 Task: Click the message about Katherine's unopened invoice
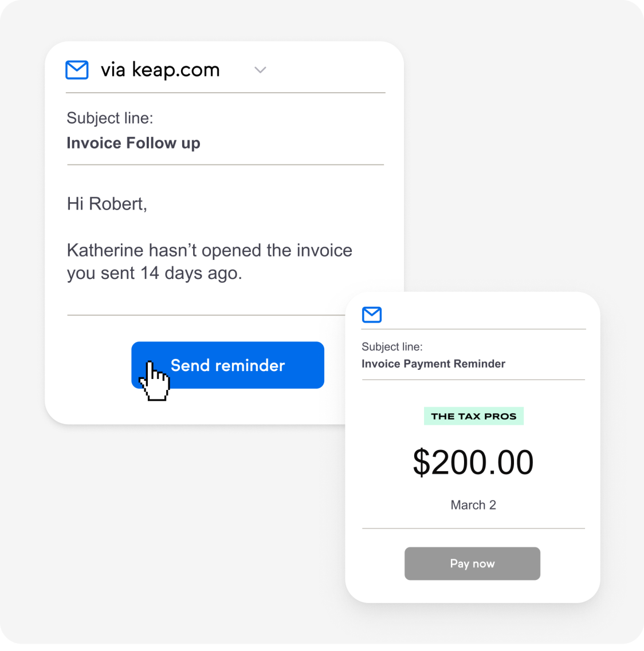209,262
